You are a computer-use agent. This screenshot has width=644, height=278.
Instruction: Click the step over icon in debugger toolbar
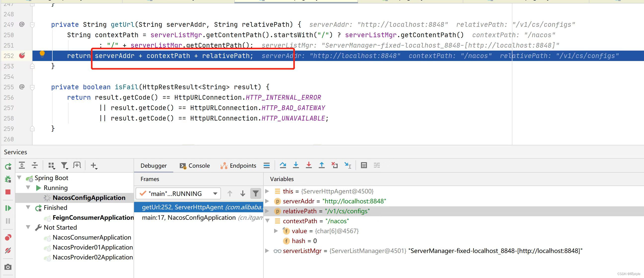[x=283, y=165]
